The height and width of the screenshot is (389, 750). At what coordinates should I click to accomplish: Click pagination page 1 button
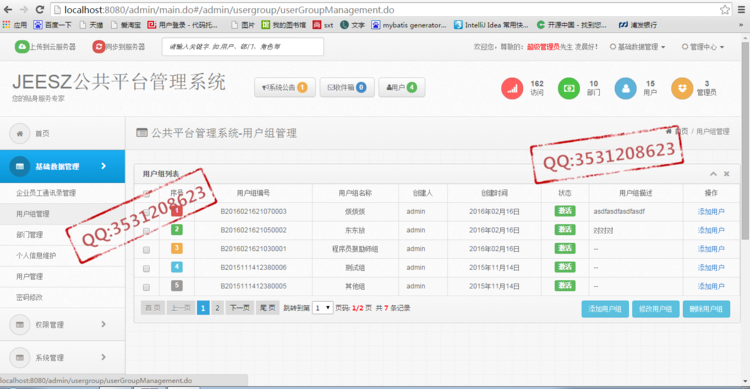(x=203, y=308)
